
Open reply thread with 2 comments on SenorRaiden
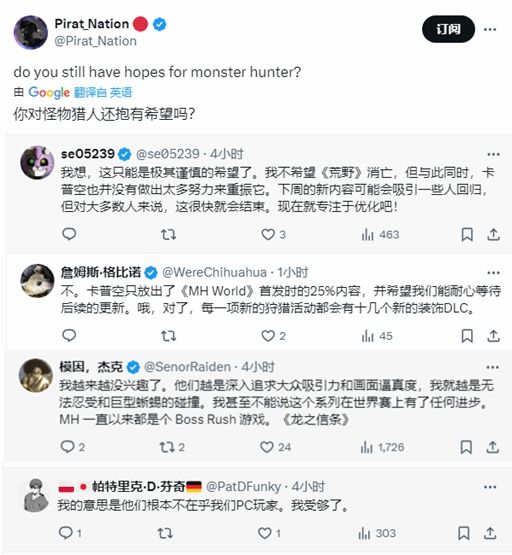coord(73,447)
